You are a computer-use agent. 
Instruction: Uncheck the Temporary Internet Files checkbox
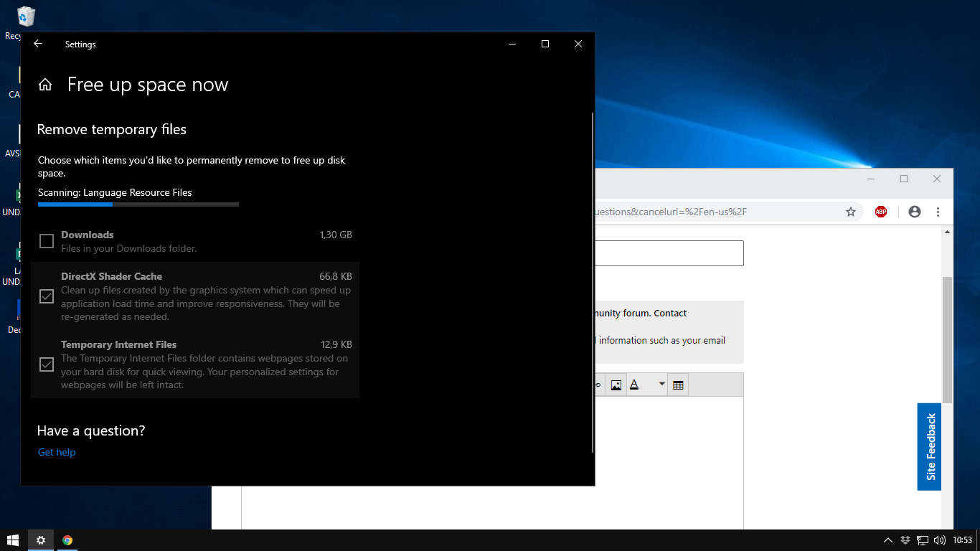click(47, 364)
